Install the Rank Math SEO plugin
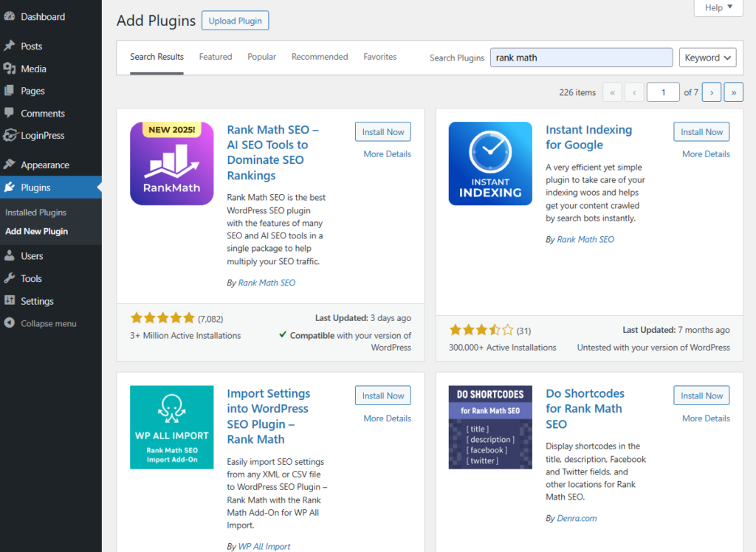This screenshot has width=756, height=552. [x=383, y=131]
